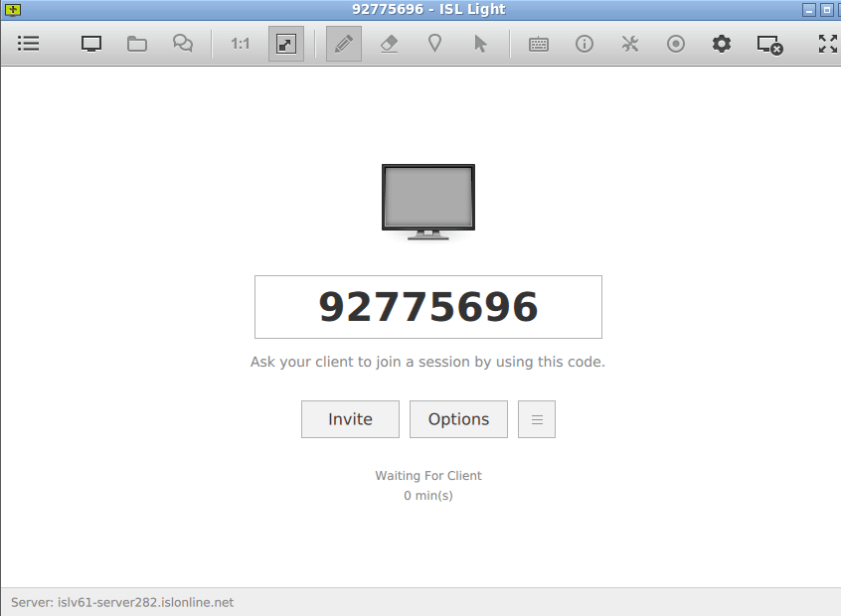Open the chat bubbles icon
841x616 pixels.
tap(183, 44)
